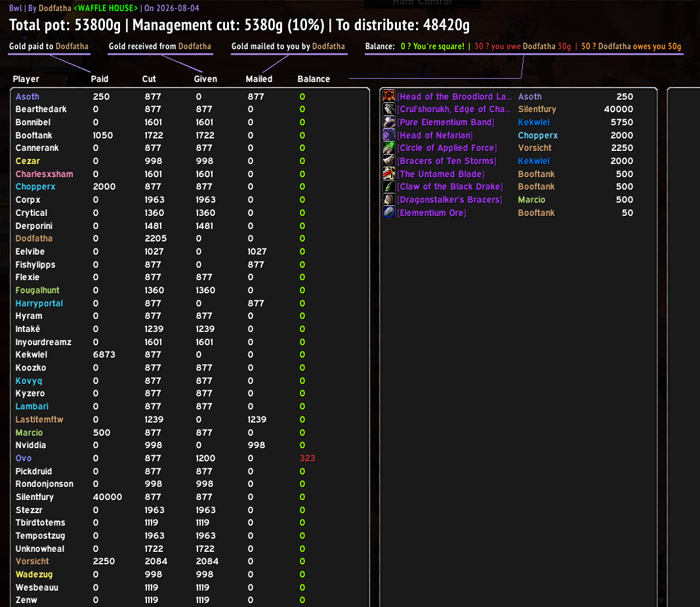Select player Dodfatha in the player list
The image size is (700, 607).
tap(34, 238)
